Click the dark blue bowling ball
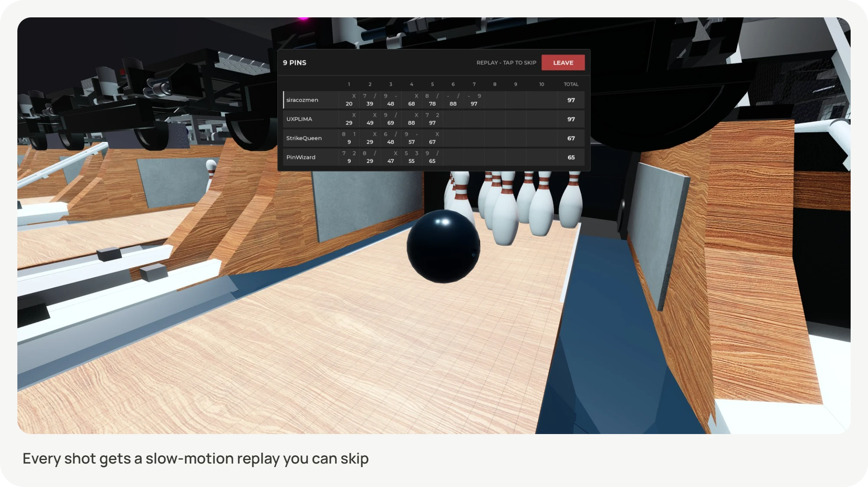 (x=443, y=246)
